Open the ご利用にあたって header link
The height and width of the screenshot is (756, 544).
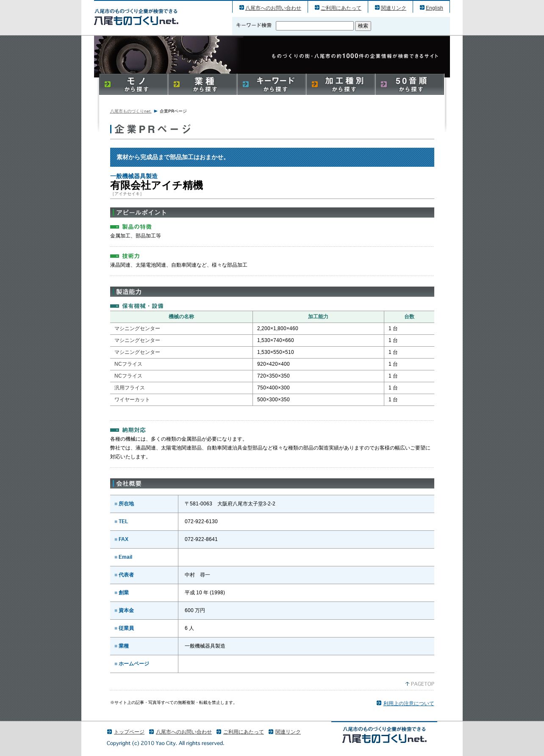click(x=341, y=8)
